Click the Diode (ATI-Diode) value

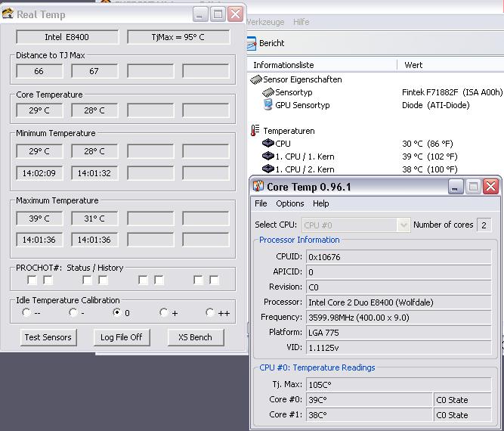click(435, 105)
